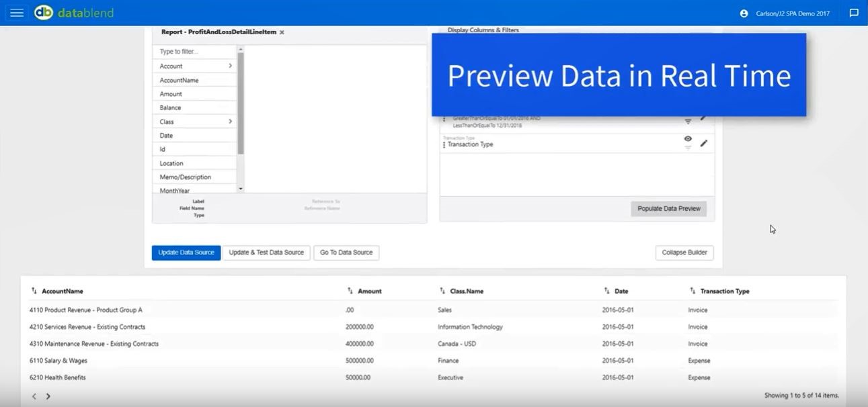
Task: Open the chat feedback icon top right
Action: tap(853, 13)
